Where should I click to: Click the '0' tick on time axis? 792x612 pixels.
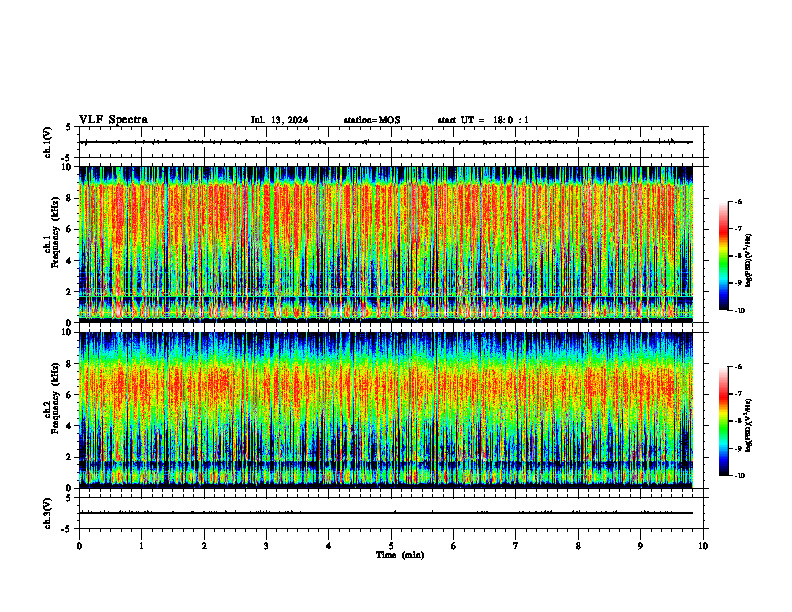tap(79, 546)
